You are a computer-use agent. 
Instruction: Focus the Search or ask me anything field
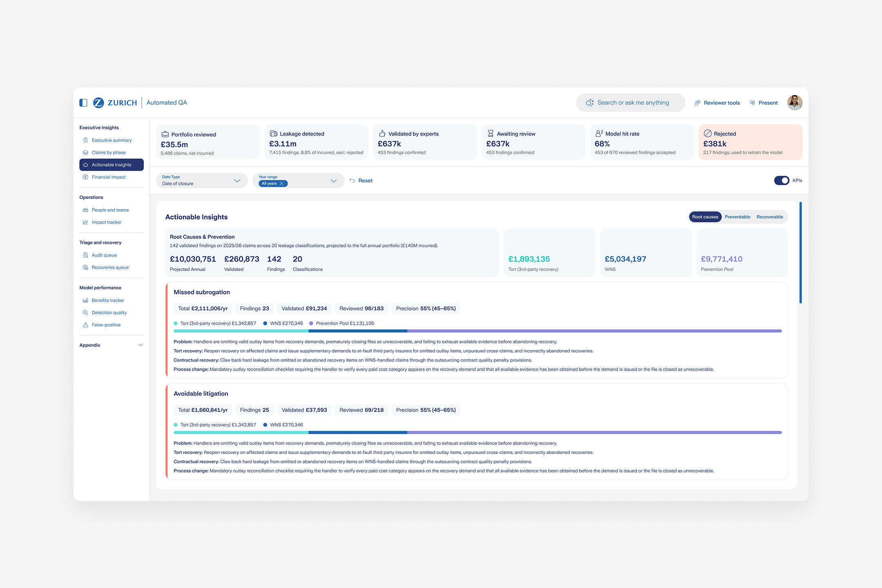[x=630, y=102]
